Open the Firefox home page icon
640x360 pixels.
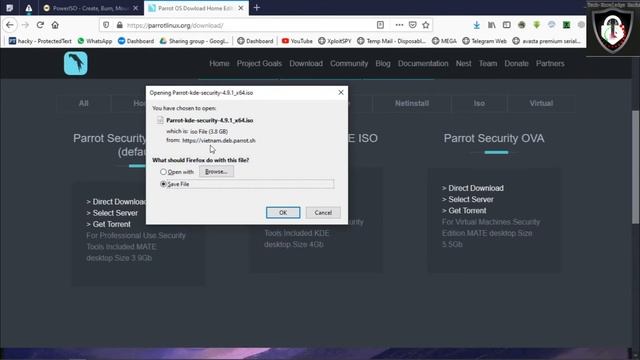(x=55, y=25)
